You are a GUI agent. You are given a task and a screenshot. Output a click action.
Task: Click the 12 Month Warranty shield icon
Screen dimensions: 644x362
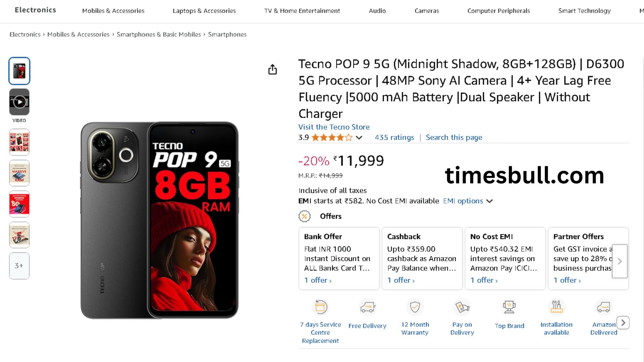415,307
